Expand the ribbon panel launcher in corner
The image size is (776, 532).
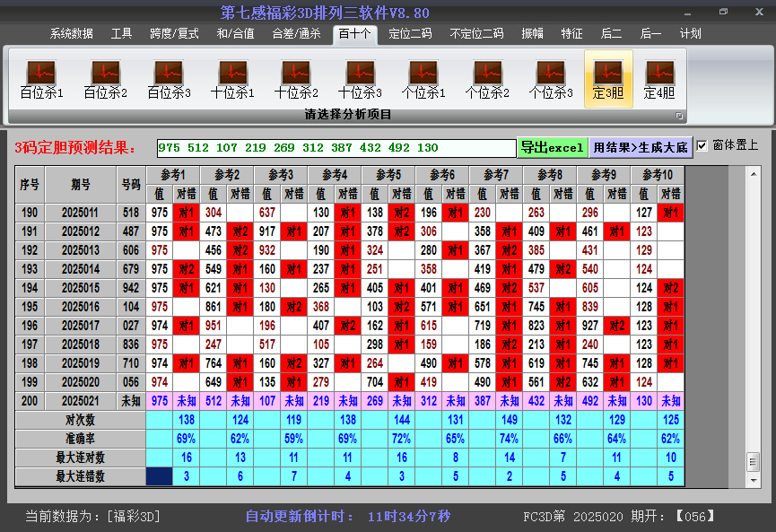(x=679, y=116)
